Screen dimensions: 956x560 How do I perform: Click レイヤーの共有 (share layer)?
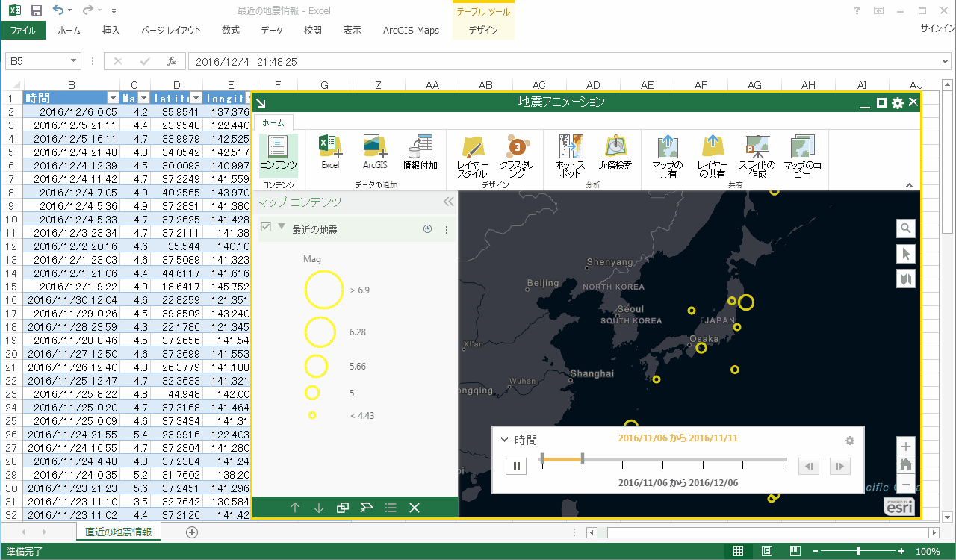(x=713, y=158)
